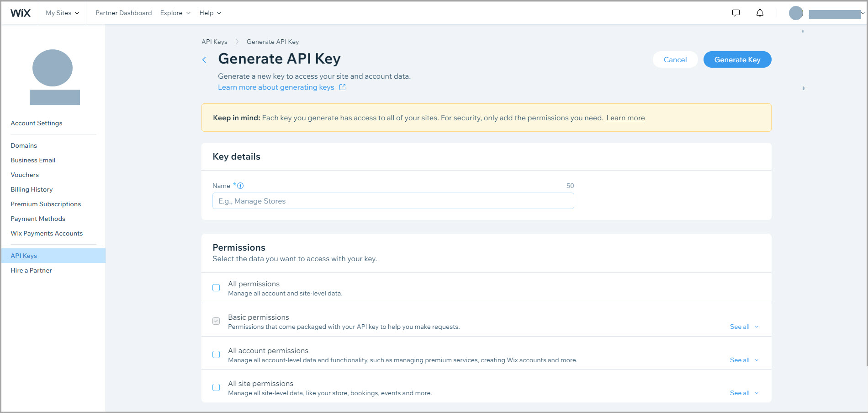Click the Generate Key button
Viewport: 868px width, 413px height.
737,59
